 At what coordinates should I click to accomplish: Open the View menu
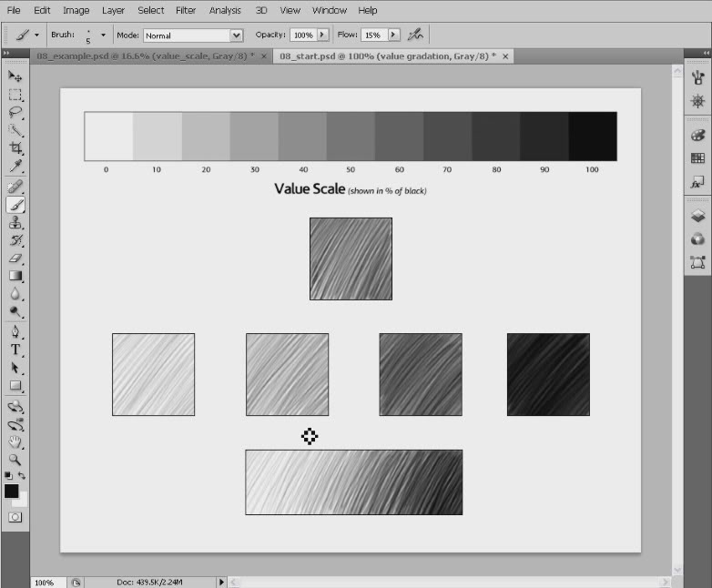290,10
